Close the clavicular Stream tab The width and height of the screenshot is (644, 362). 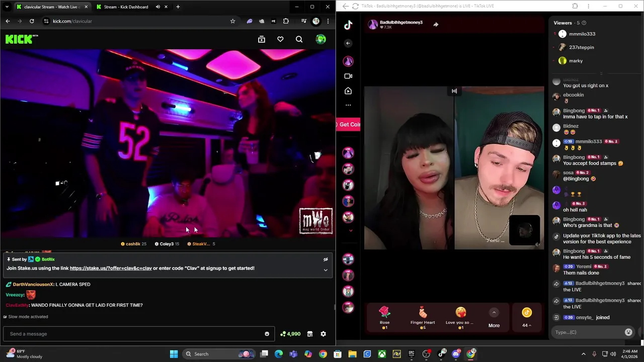tap(86, 7)
